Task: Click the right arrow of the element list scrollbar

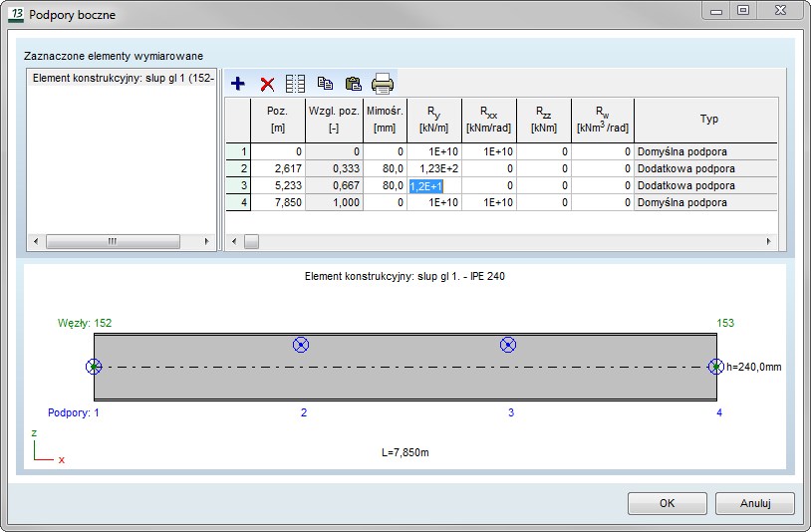Action: 207,242
